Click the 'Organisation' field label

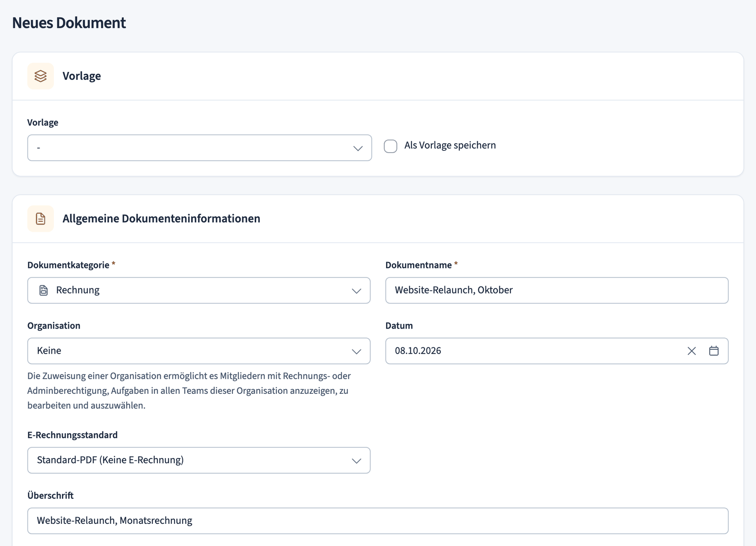click(54, 326)
